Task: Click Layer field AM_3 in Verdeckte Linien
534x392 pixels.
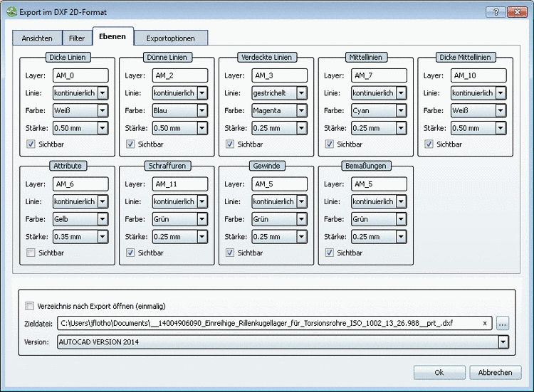Action: (x=280, y=75)
